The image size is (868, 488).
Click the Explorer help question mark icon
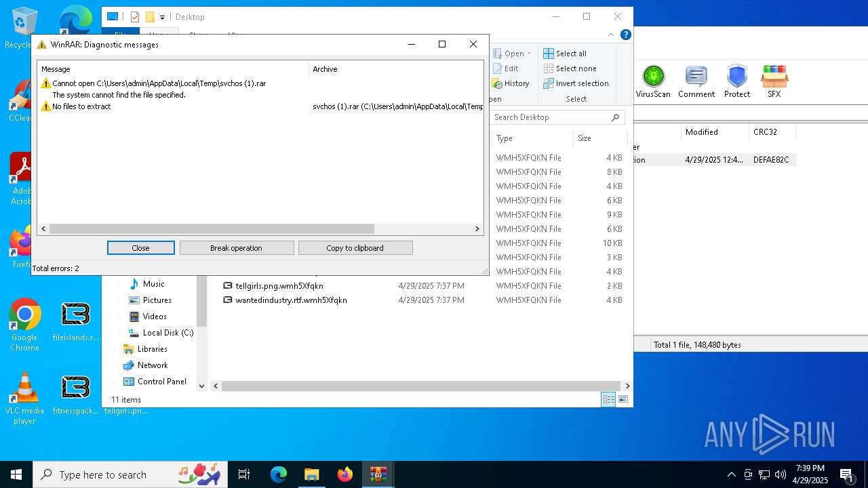626,35
